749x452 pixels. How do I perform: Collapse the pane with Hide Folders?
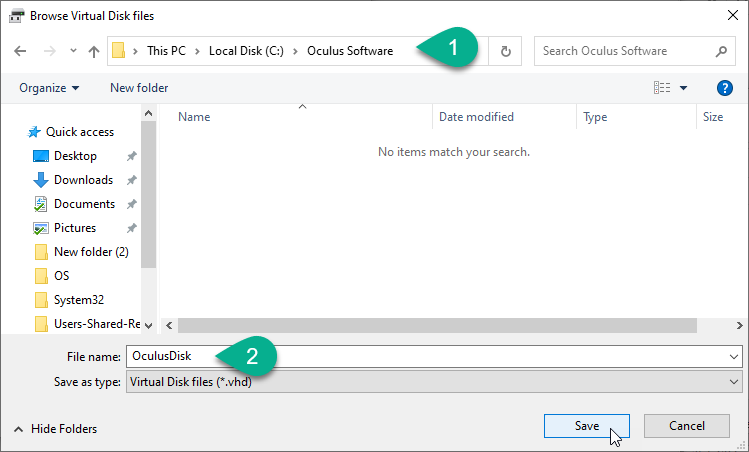56,428
